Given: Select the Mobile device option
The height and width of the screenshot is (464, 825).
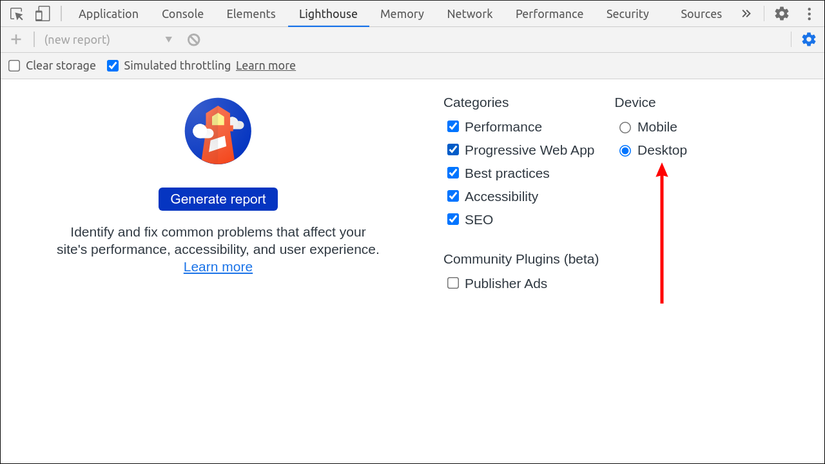Looking at the screenshot, I should [x=625, y=127].
